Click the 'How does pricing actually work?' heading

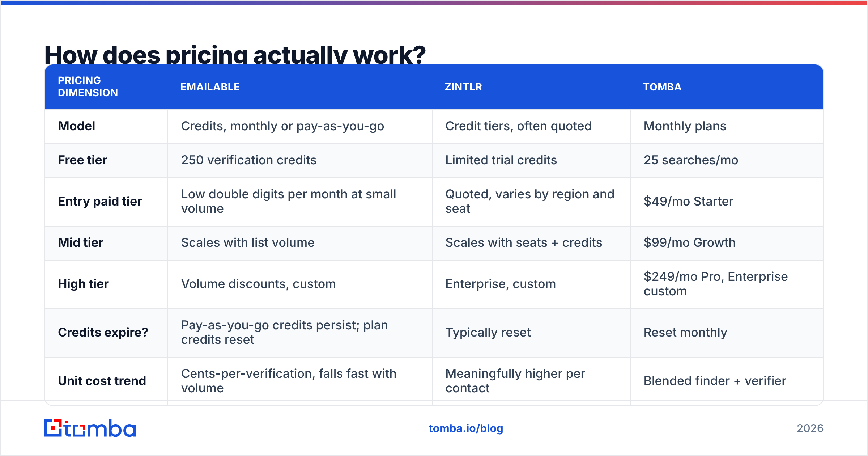(235, 55)
